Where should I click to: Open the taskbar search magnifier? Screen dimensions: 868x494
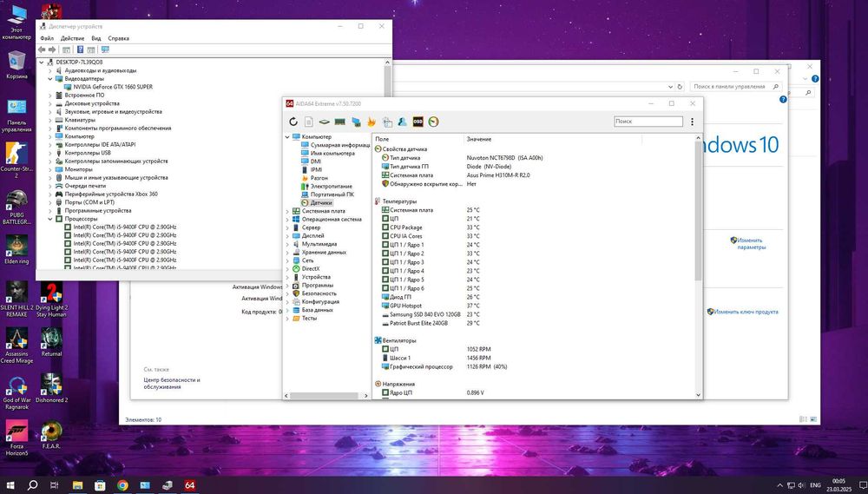[x=32, y=485]
